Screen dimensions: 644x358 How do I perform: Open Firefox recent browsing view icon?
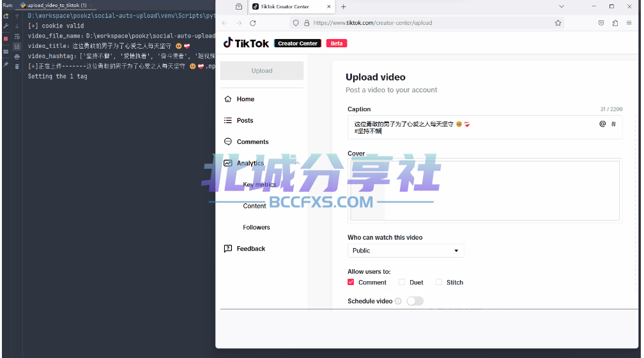(x=239, y=6)
